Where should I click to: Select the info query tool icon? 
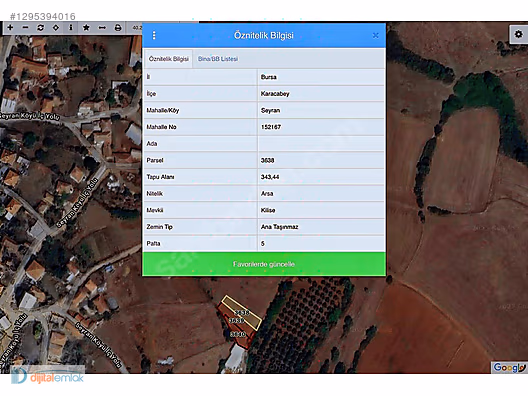click(x=71, y=28)
